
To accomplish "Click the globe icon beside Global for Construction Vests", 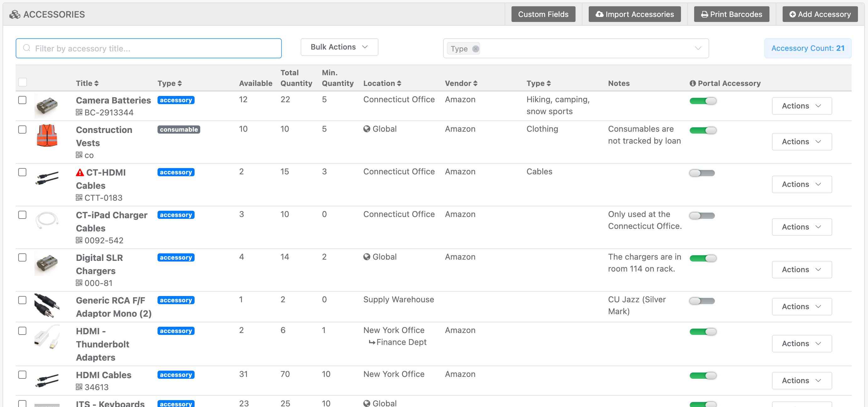I will [x=367, y=129].
